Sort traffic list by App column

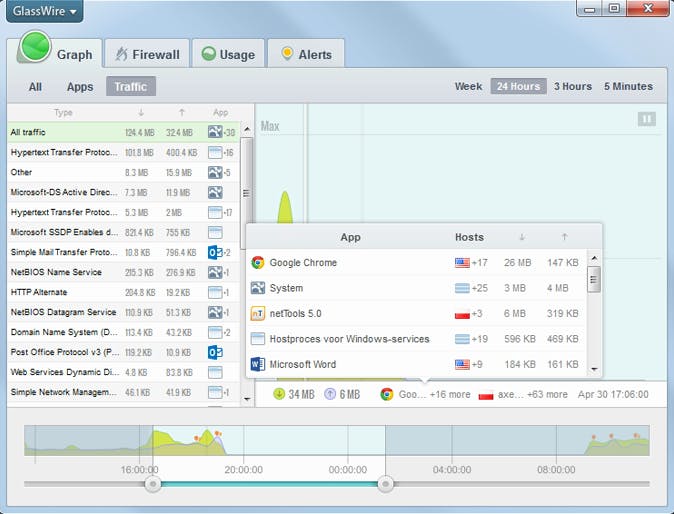(221, 113)
